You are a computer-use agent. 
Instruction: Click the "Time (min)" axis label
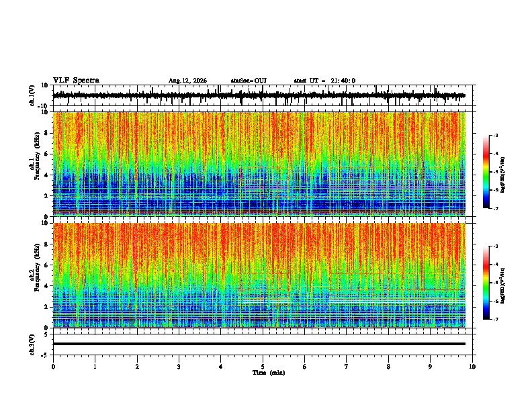[x=269, y=373]
